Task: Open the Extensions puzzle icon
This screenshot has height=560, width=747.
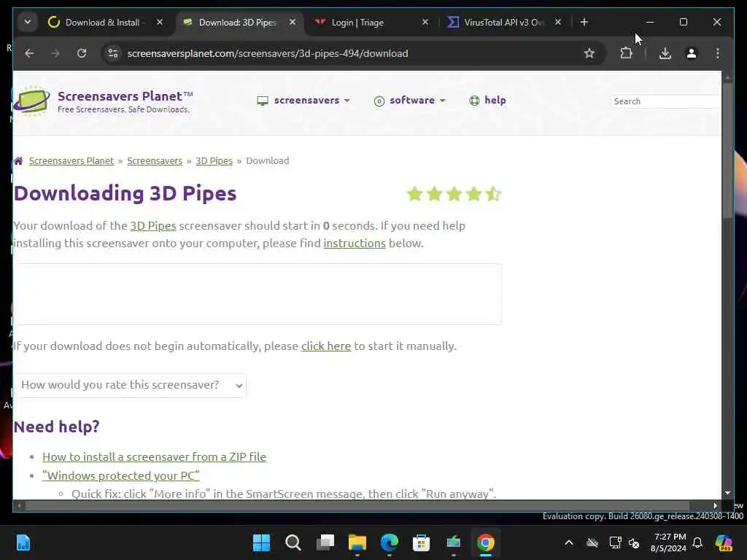Action: [x=626, y=53]
